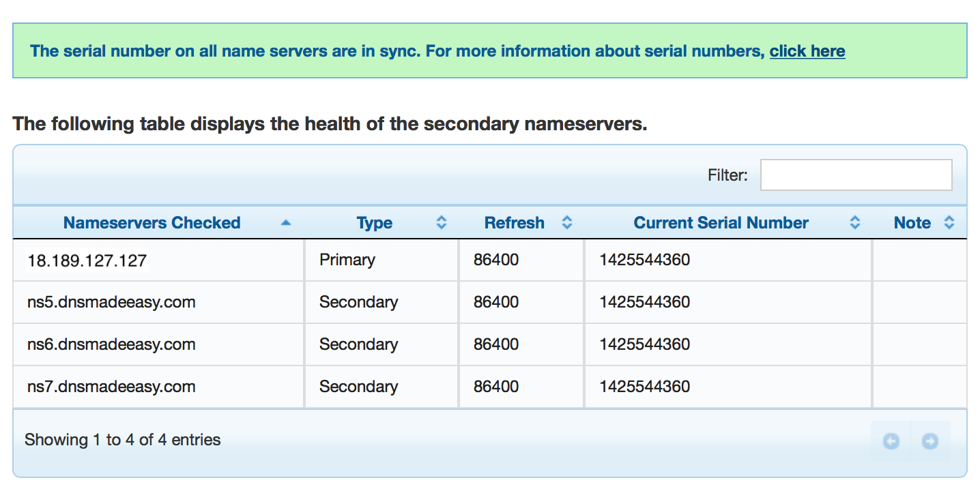This screenshot has height=491, width=980.
Task: Click the Note column header
Action: (x=912, y=222)
